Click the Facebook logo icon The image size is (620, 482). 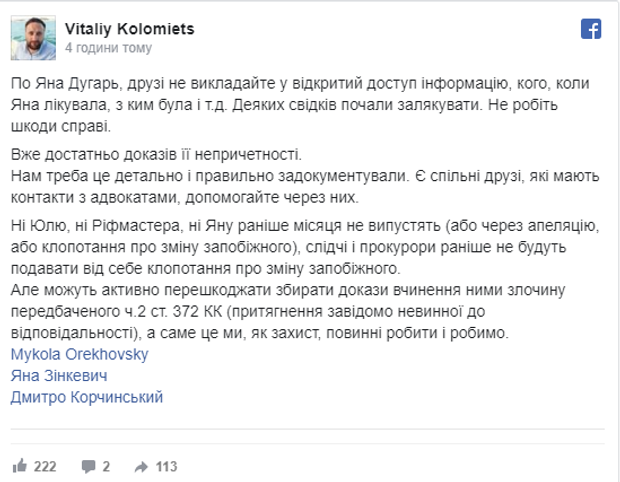(589, 28)
